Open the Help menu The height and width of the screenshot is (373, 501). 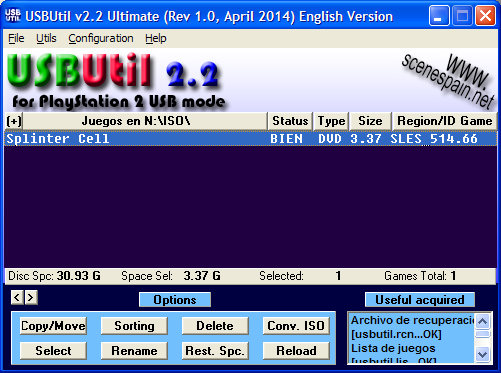click(155, 38)
